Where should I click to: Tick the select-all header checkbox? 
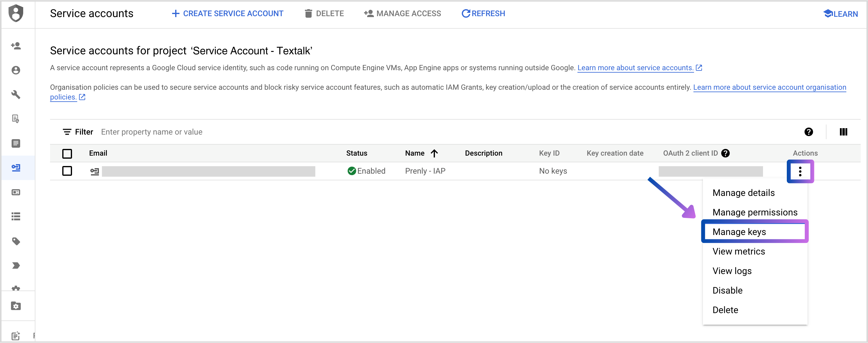[67, 153]
